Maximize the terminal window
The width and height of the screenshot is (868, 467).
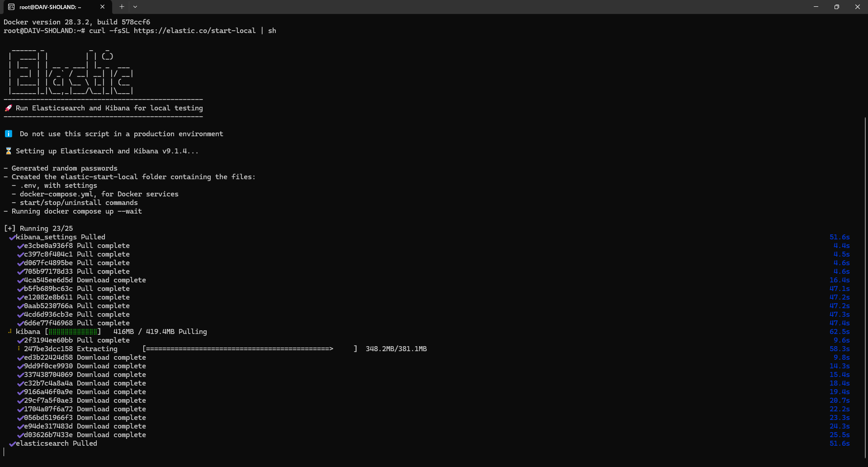pyautogui.click(x=837, y=7)
